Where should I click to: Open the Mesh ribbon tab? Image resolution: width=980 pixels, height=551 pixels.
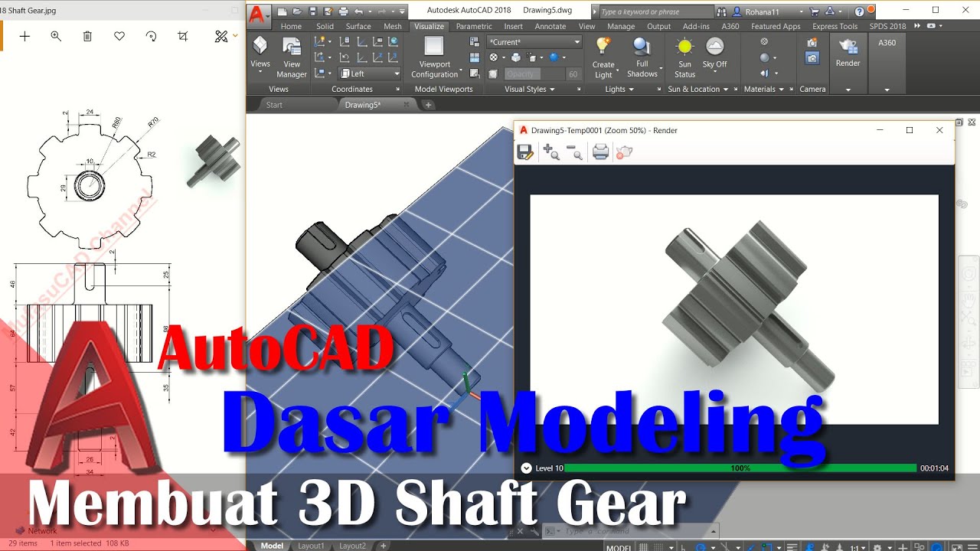coord(393,26)
